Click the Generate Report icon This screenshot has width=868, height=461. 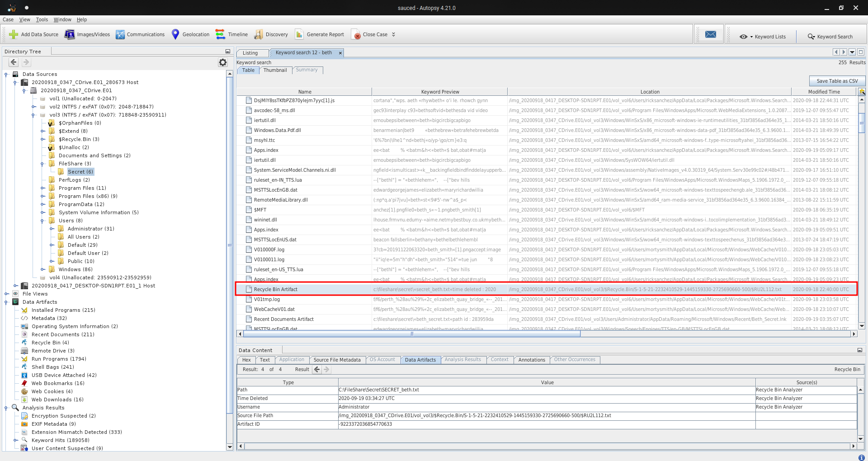[299, 34]
